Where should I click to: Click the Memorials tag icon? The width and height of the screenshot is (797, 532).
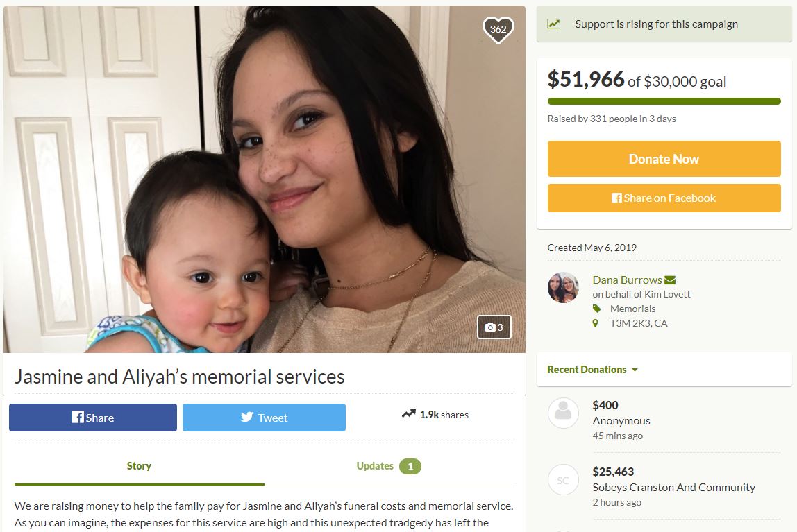[596, 309]
